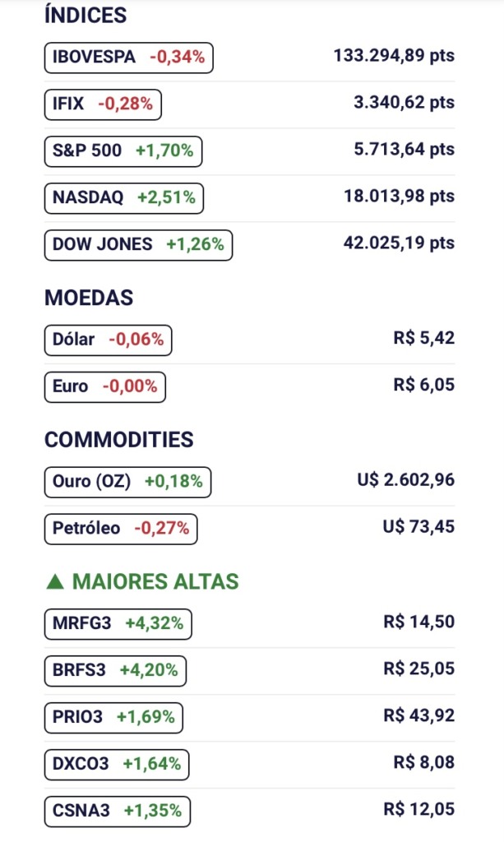Click the Dólar currency badge
The height and width of the screenshot is (842, 504).
[108, 340]
